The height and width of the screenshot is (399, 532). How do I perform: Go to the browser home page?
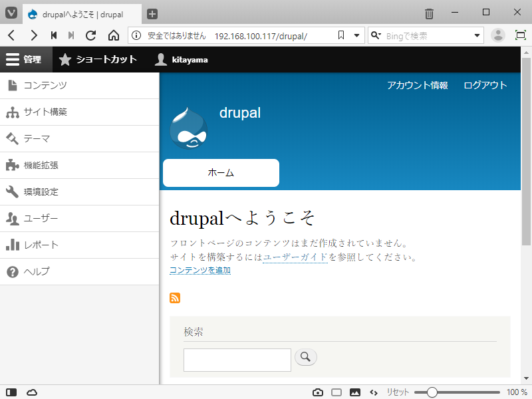pyautogui.click(x=114, y=35)
